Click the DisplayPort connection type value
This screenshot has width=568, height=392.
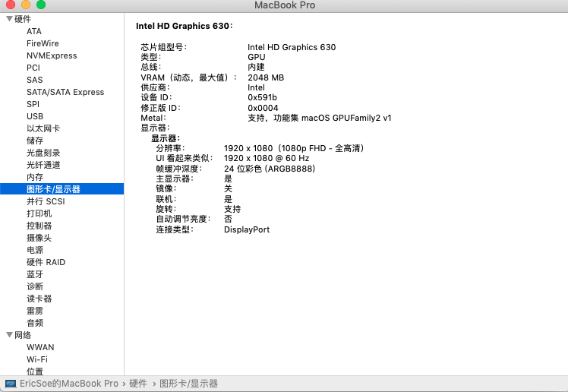(247, 229)
